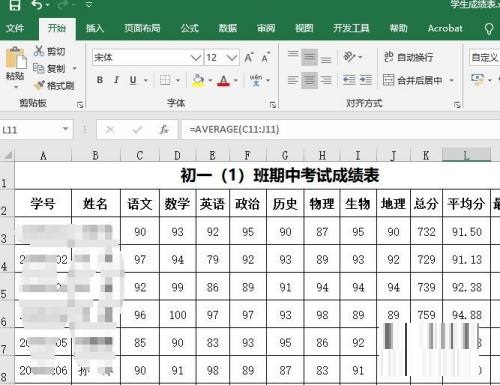Click the Redo arrow icon
Viewport: 500px width, 385px height.
[x=64, y=5]
